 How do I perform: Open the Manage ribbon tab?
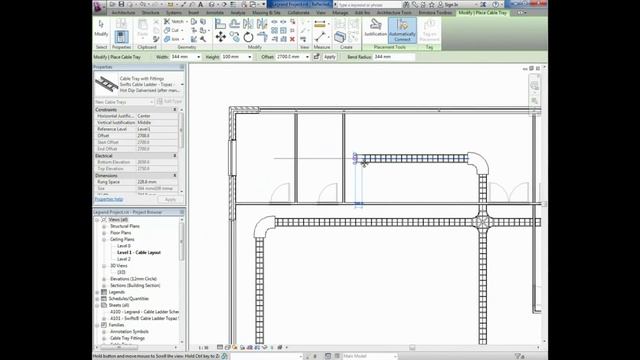coord(340,13)
